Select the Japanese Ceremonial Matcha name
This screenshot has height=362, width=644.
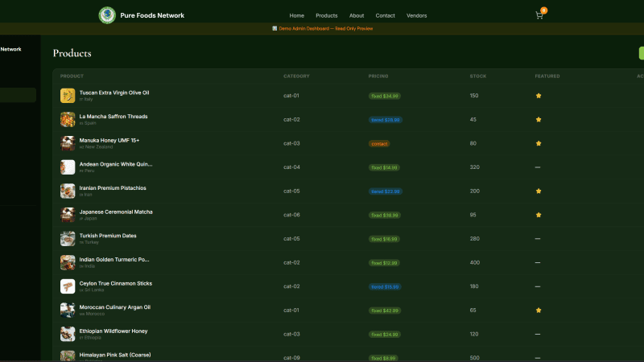click(116, 212)
